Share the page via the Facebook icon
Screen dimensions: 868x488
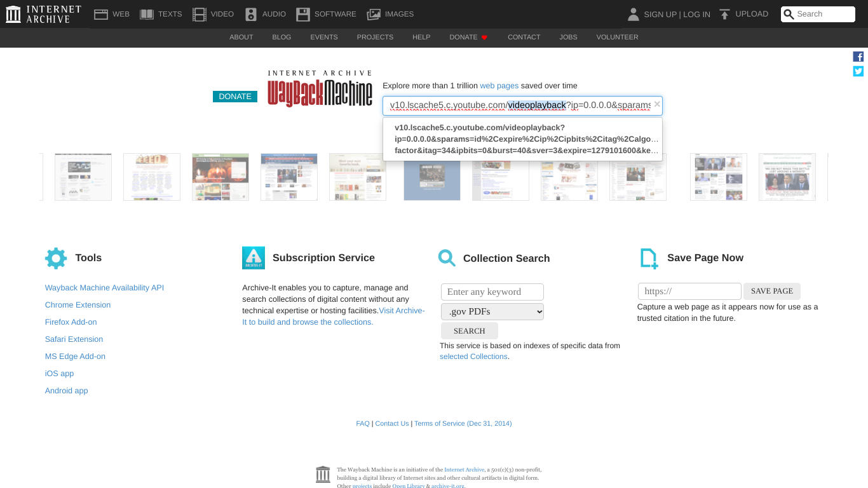click(858, 57)
